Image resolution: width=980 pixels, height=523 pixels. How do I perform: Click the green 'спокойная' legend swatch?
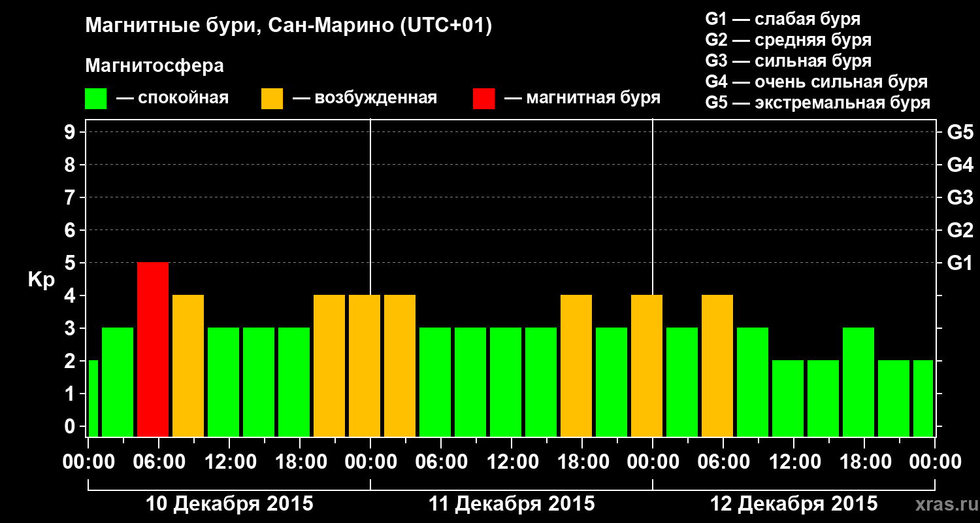(95, 99)
